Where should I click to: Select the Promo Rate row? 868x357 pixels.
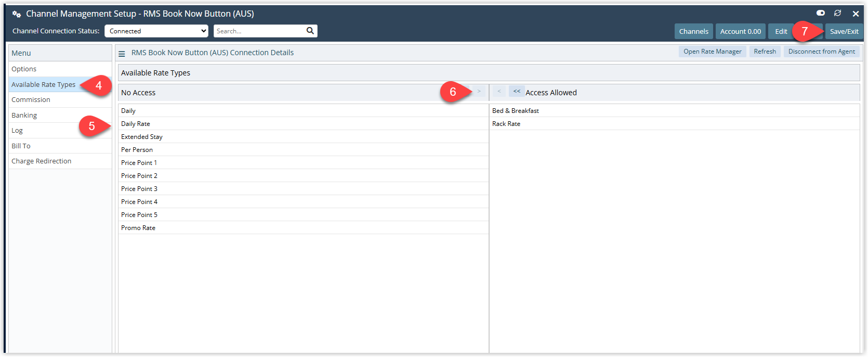coord(304,227)
